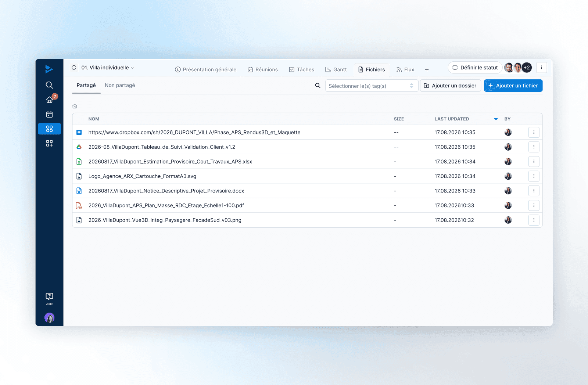
Task: Open APS_Plan_Masse_RDC_Etage pdf file
Action: click(166, 205)
